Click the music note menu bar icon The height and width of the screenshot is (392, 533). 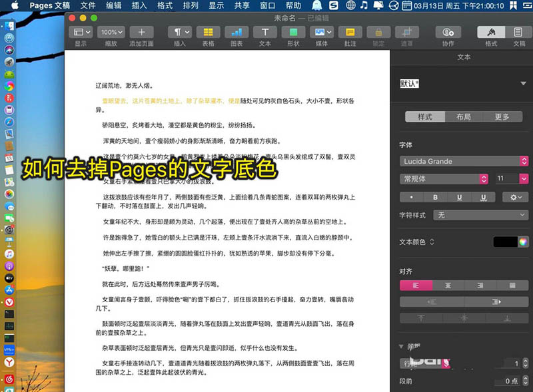click(x=364, y=5)
